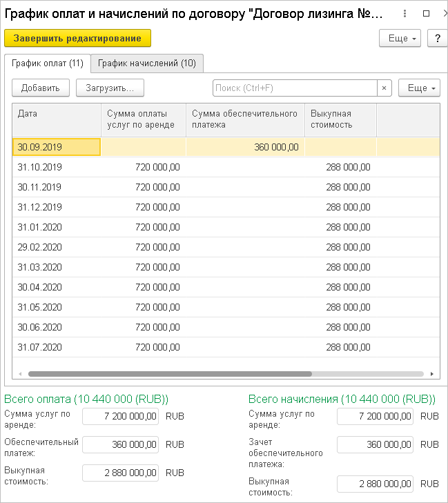The height and width of the screenshot is (503, 448).
Task: Switch to График начислений (10) tab
Action: 147,63
